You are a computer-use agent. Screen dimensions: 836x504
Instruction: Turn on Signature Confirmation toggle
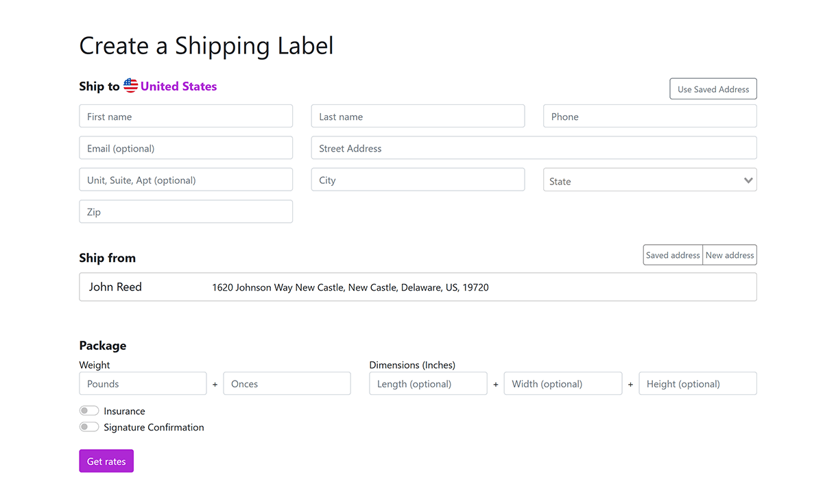tap(89, 427)
